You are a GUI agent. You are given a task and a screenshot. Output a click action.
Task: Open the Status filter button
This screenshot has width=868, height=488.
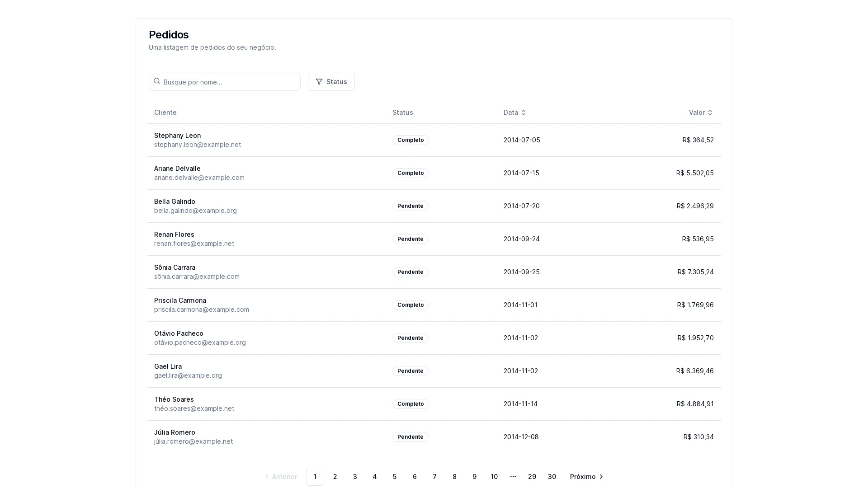pos(331,82)
